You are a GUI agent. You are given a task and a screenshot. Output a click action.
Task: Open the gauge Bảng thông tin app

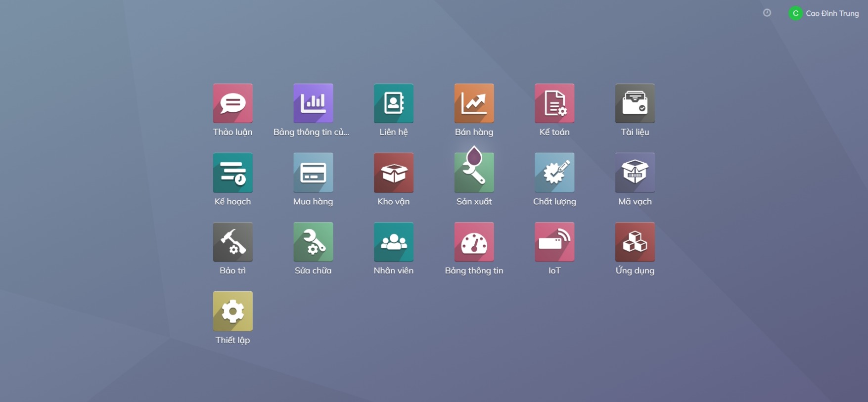[x=474, y=242]
